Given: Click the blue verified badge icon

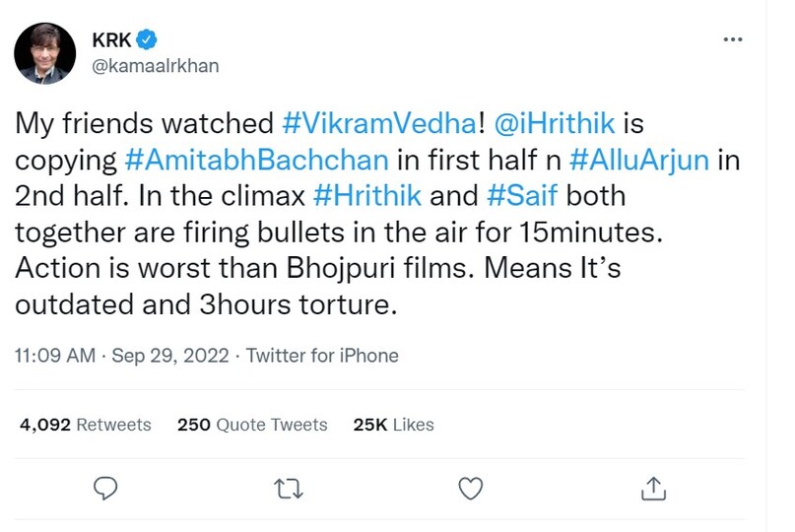Looking at the screenshot, I should click(x=147, y=40).
